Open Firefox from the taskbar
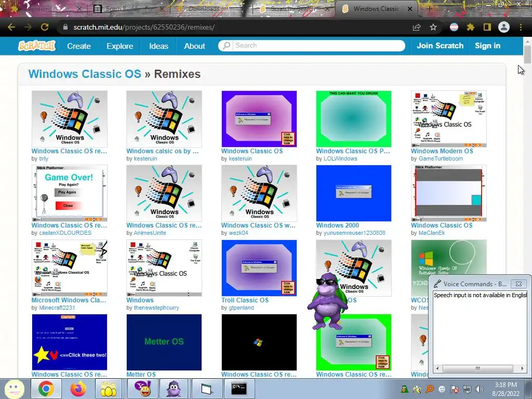 coord(78,389)
